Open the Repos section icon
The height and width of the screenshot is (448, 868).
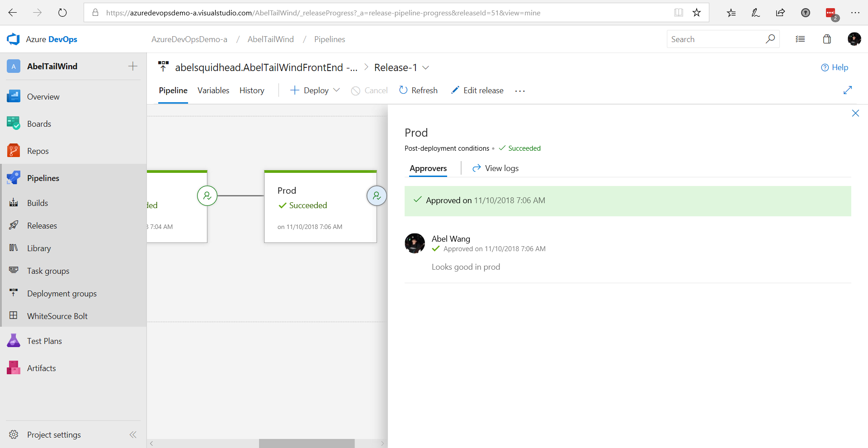(14, 151)
